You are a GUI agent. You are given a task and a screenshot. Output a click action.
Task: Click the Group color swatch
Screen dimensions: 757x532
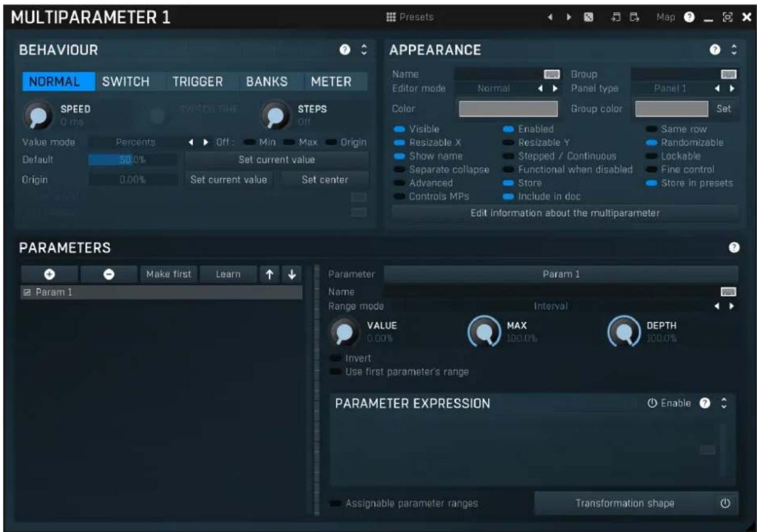point(672,109)
